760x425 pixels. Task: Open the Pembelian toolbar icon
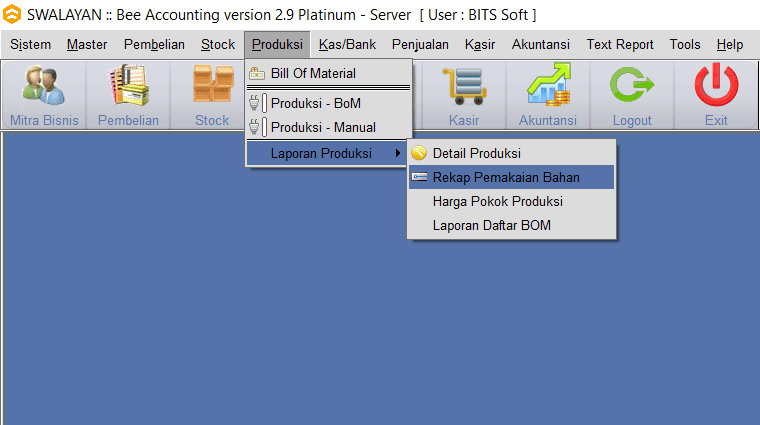(128, 87)
